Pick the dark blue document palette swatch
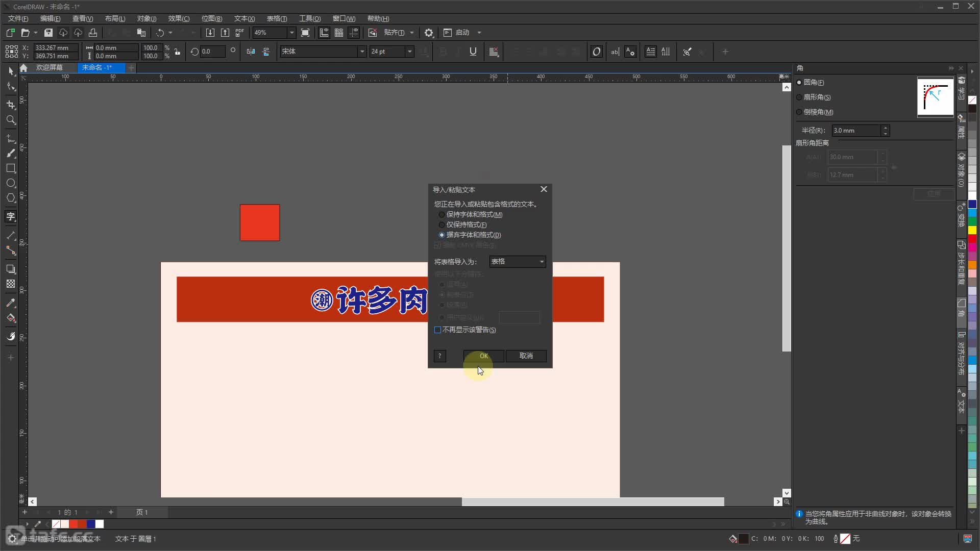 tap(91, 524)
